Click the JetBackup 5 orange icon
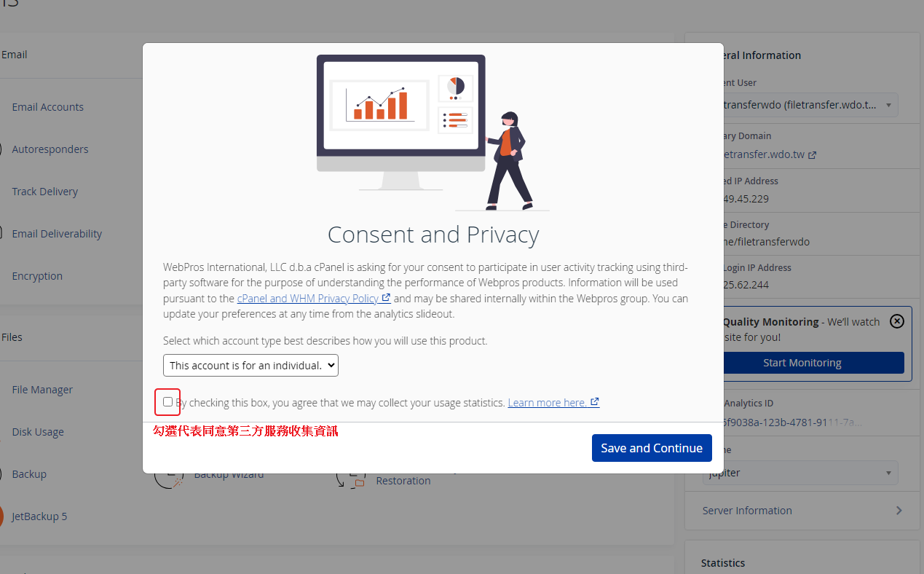The width and height of the screenshot is (924, 574). coord(1,516)
